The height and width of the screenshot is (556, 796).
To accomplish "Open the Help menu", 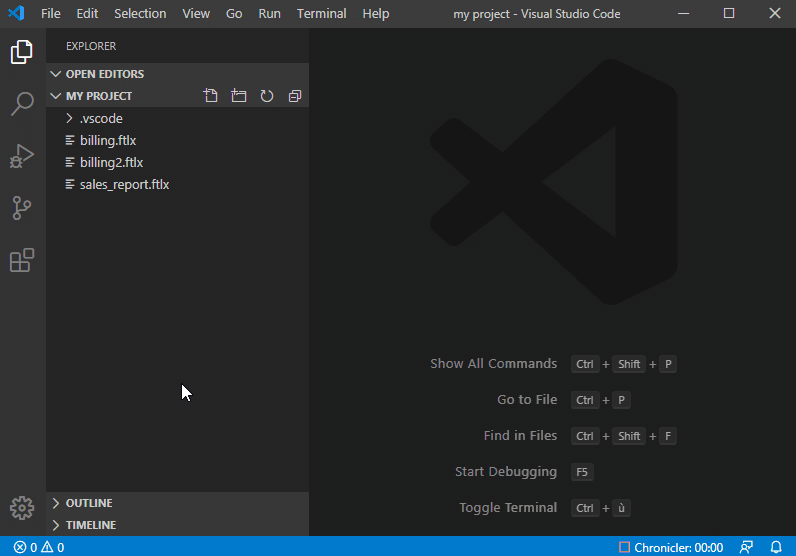I will [376, 14].
